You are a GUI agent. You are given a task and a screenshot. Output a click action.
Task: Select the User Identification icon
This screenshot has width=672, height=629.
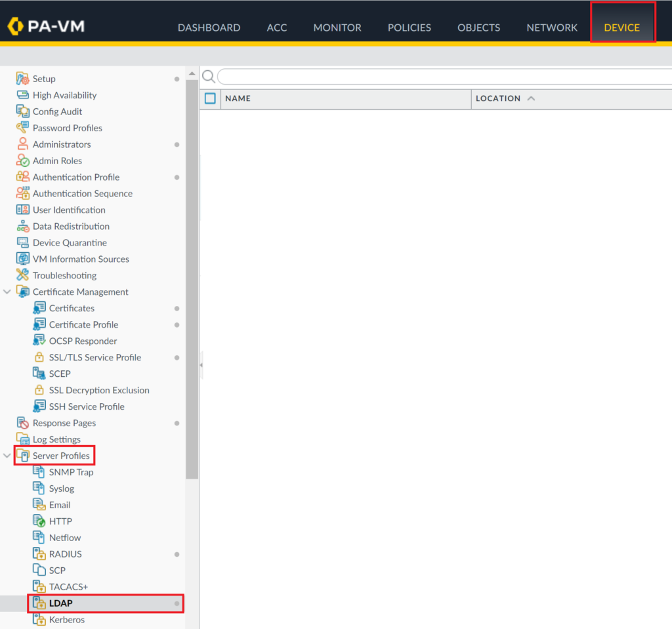coord(24,209)
